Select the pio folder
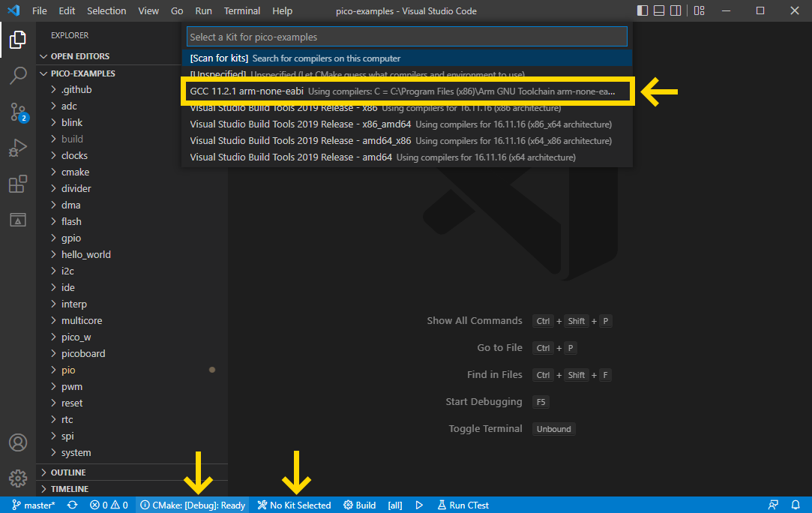The image size is (812, 513). point(67,370)
